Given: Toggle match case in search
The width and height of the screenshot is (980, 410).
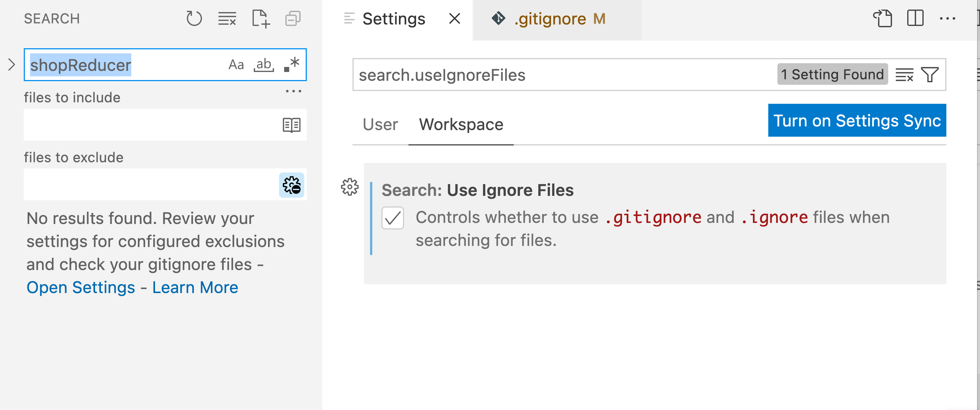Looking at the screenshot, I should pyautogui.click(x=236, y=65).
